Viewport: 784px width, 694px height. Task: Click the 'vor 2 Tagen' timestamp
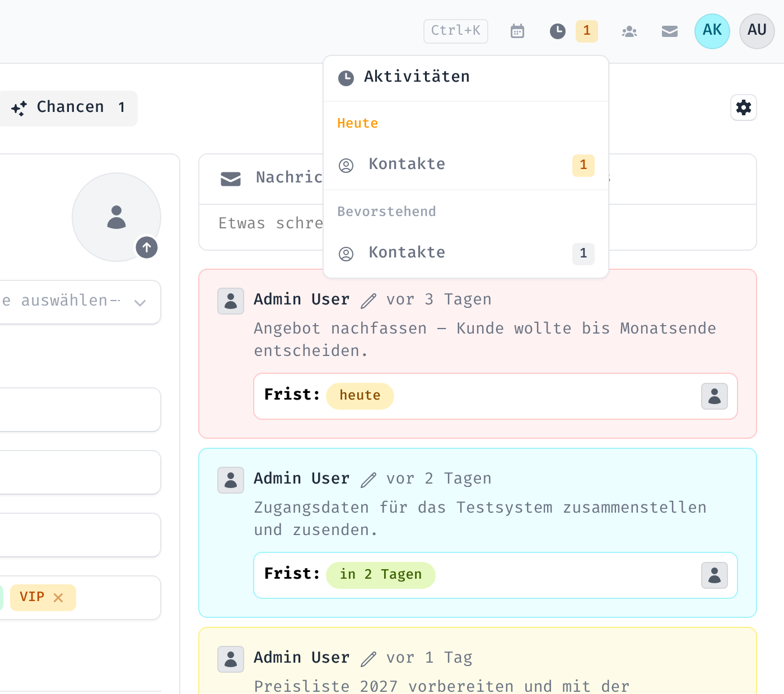[439, 479]
